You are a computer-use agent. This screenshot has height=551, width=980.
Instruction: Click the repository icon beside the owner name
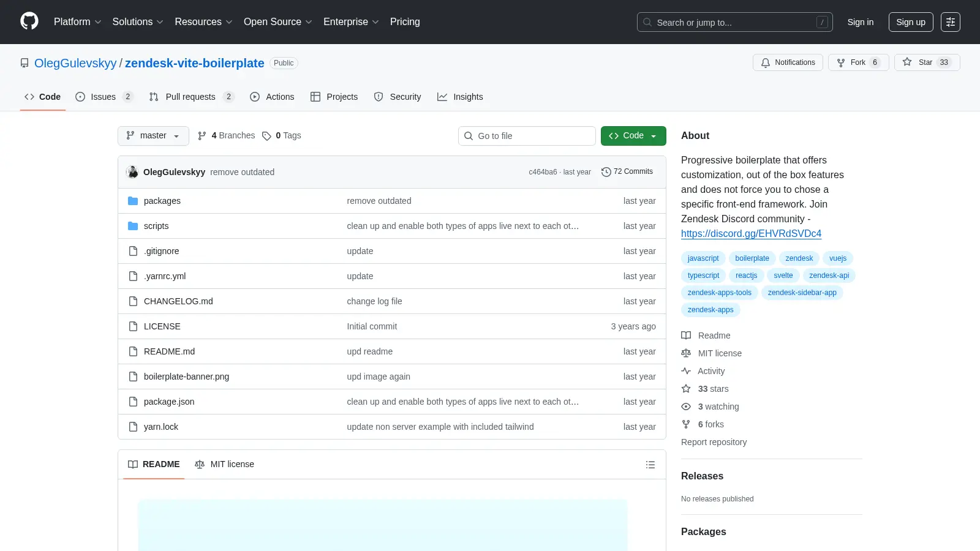point(24,63)
